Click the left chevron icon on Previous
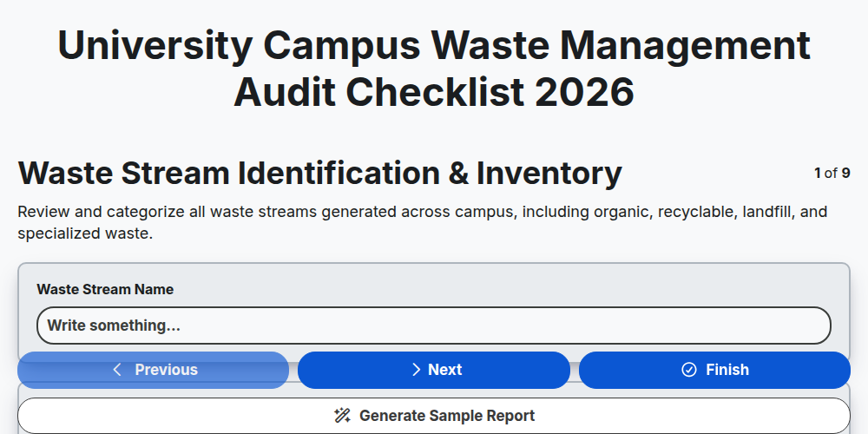 point(117,370)
